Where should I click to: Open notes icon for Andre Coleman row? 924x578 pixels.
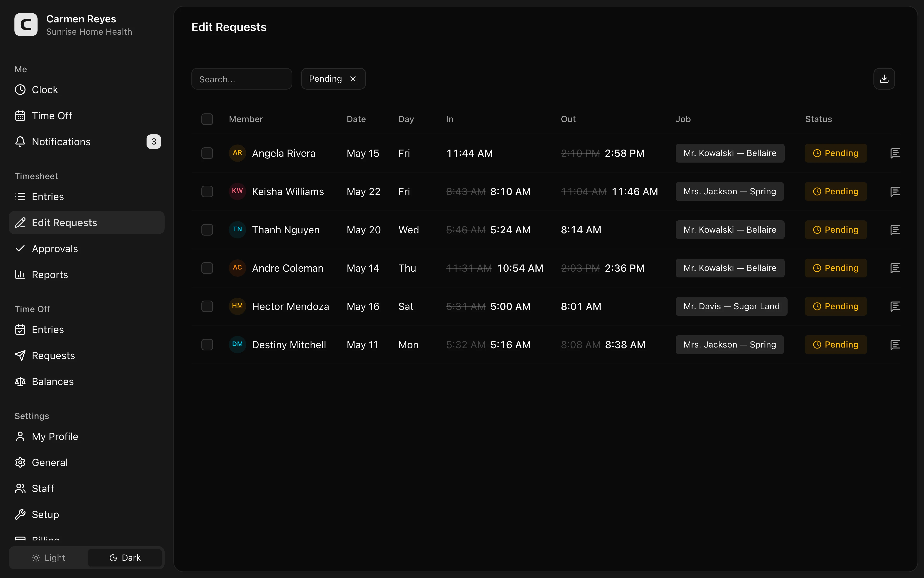[895, 268]
